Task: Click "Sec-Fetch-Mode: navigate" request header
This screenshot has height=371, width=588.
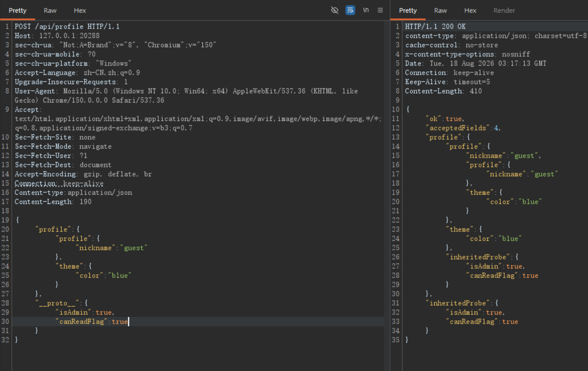Action: (x=63, y=146)
